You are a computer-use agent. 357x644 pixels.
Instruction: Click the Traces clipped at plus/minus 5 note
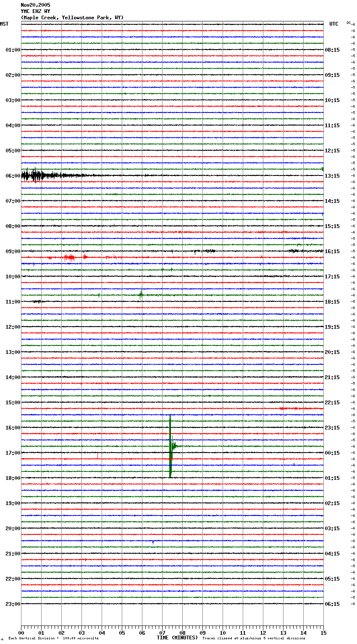(254, 639)
